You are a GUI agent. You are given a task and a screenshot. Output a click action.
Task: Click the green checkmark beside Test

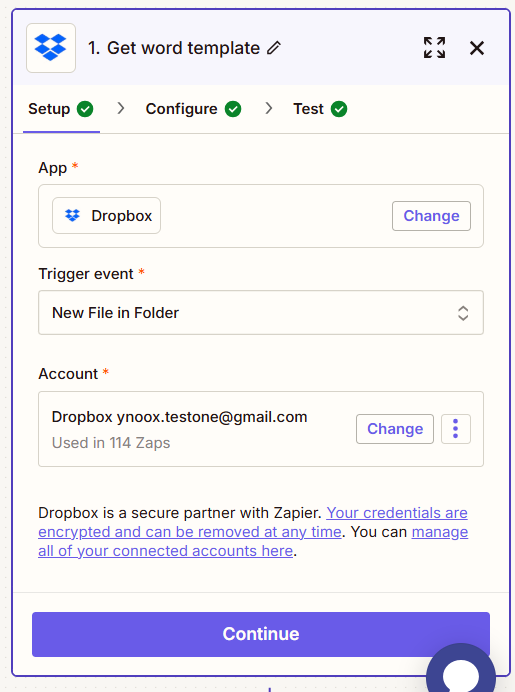pos(339,109)
